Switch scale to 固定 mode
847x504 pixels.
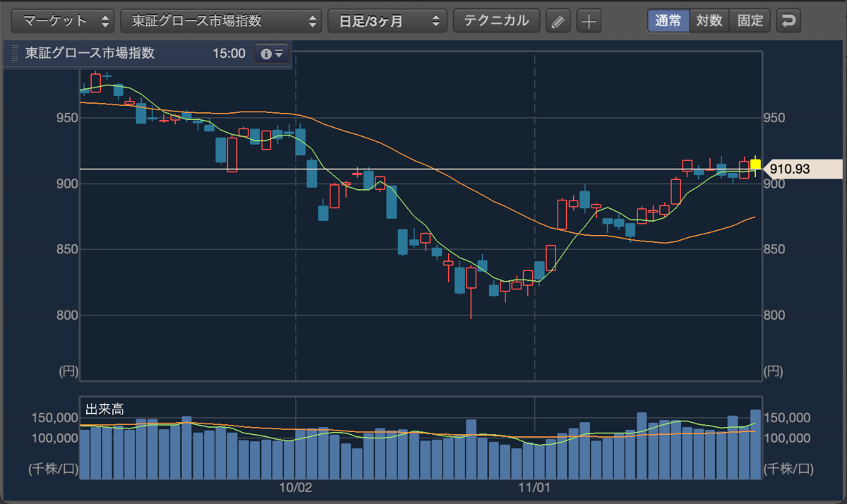click(x=750, y=20)
